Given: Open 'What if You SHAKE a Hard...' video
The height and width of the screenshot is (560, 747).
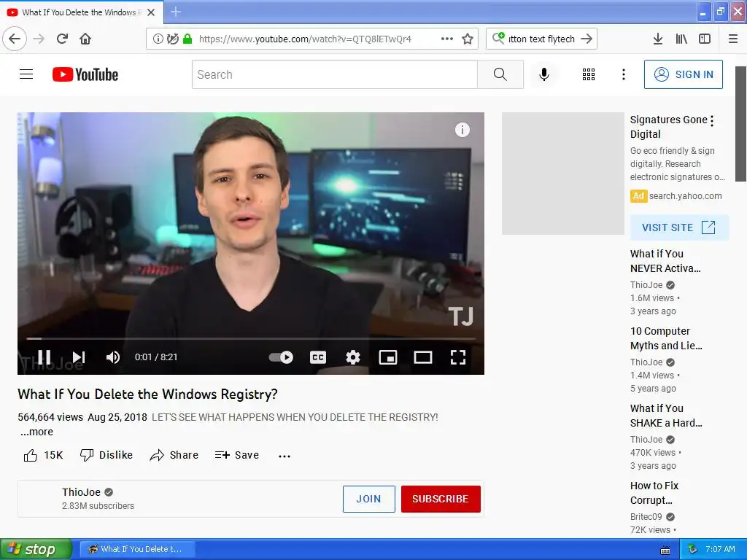Looking at the screenshot, I should point(666,416).
